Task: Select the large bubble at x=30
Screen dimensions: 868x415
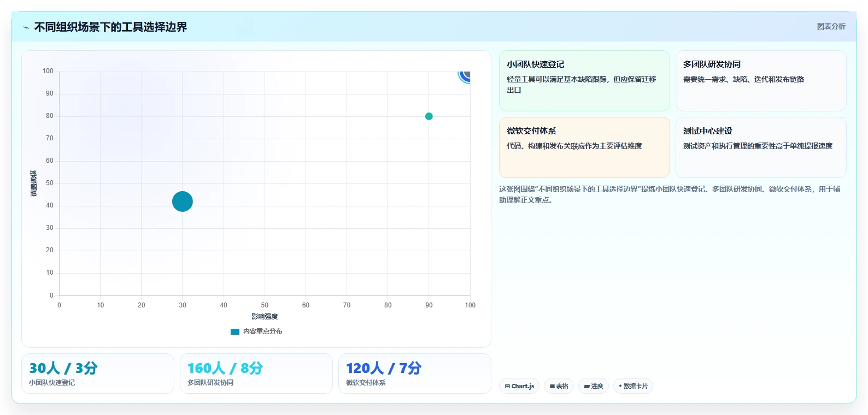Action: [x=183, y=201]
